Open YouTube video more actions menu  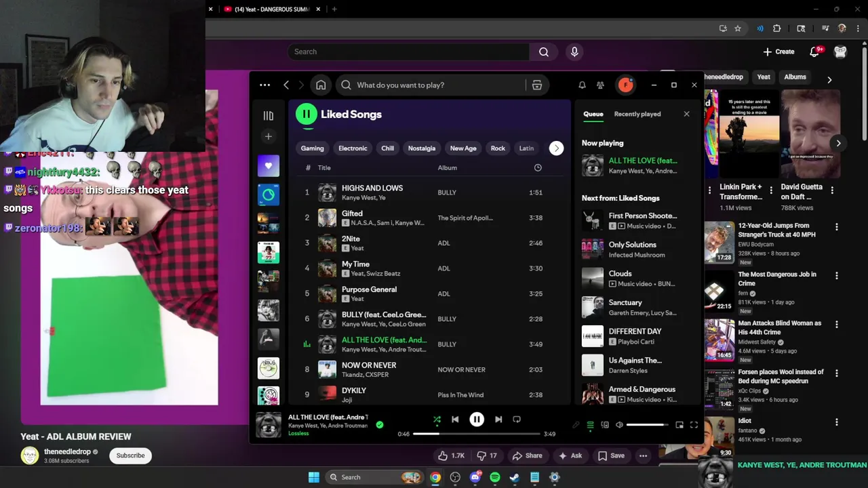click(x=643, y=455)
